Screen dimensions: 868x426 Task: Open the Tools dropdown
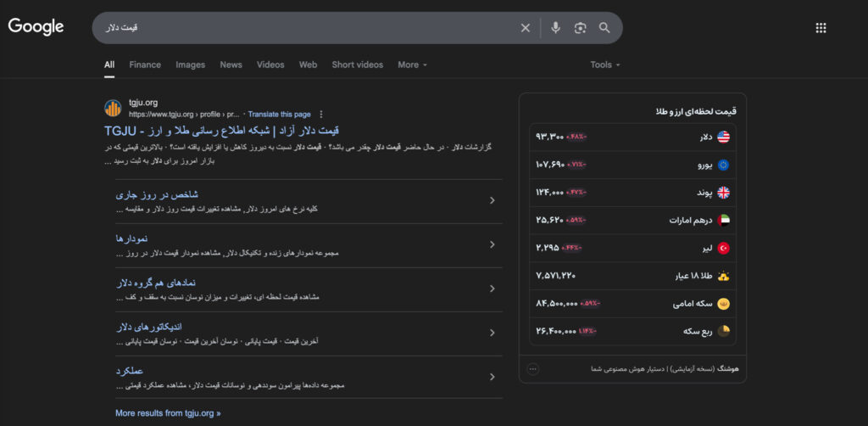click(605, 64)
